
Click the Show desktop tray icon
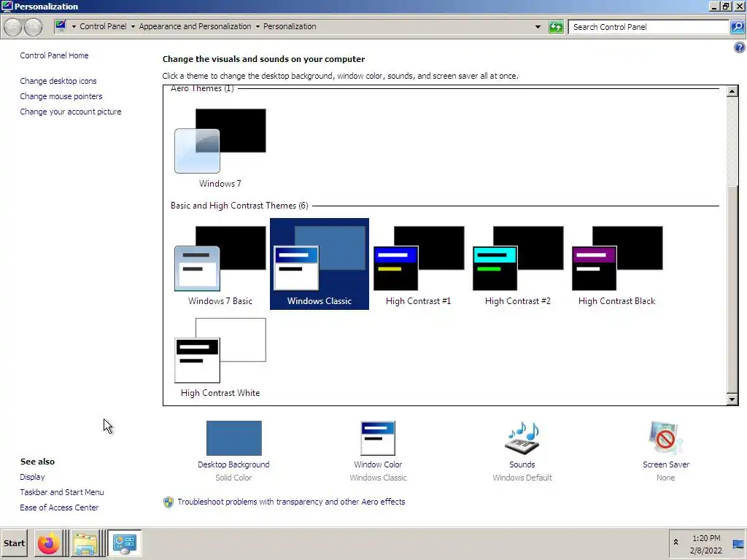[738, 544]
